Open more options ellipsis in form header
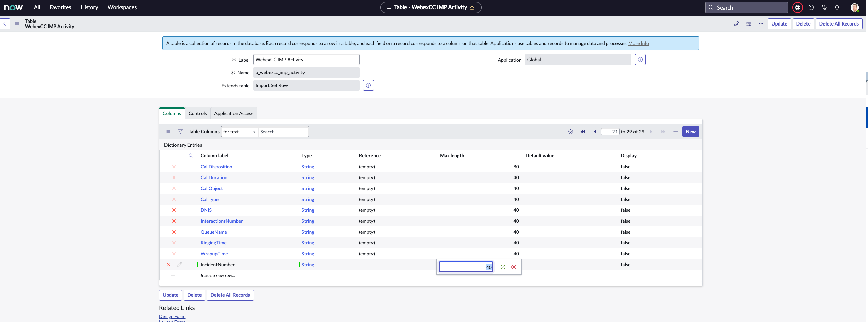 coord(761,24)
